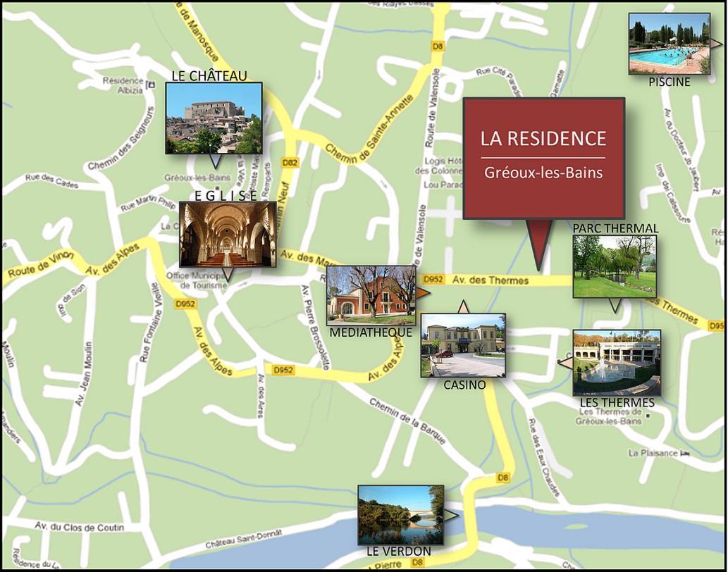Select the orange arrow pointer on Mediatheque photo

click(x=423, y=292)
